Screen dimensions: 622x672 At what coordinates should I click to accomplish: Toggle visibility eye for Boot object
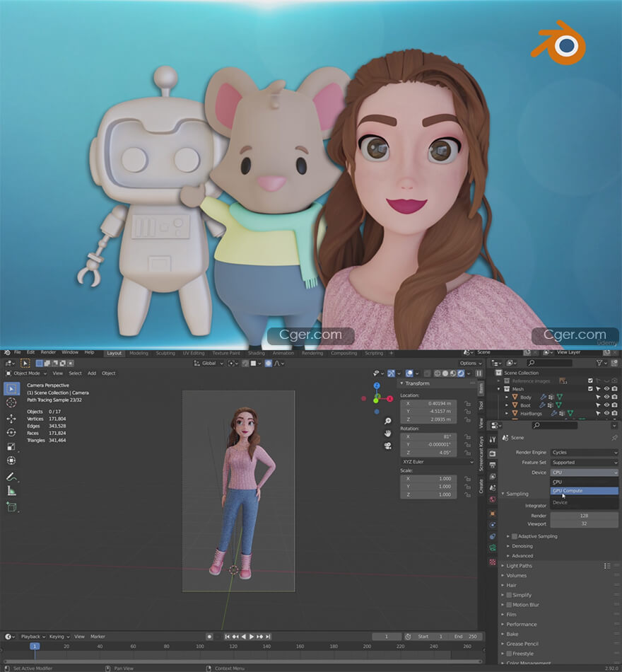[x=606, y=405]
